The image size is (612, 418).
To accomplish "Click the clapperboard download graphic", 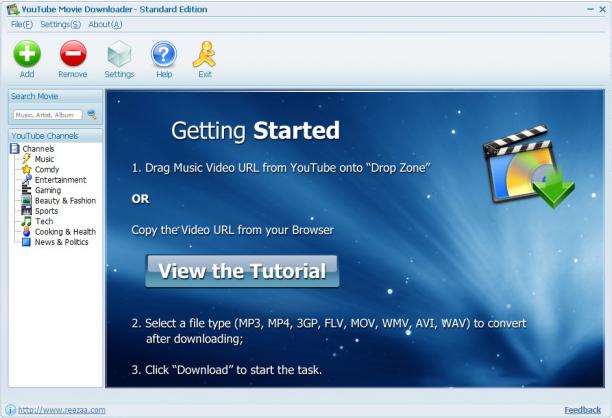I will click(x=528, y=167).
